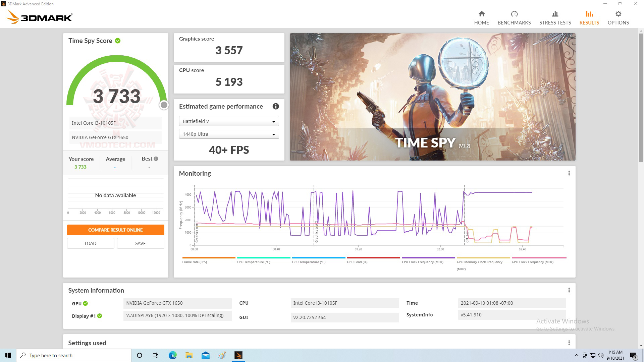644x362 pixels.
Task: Click the Save result button
Action: click(140, 243)
